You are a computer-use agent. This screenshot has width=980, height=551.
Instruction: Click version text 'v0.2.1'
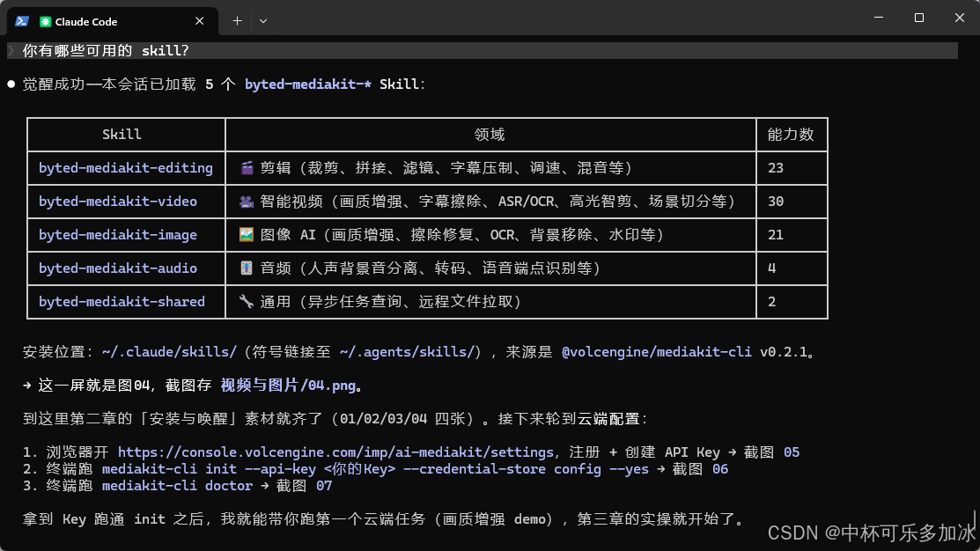783,352
